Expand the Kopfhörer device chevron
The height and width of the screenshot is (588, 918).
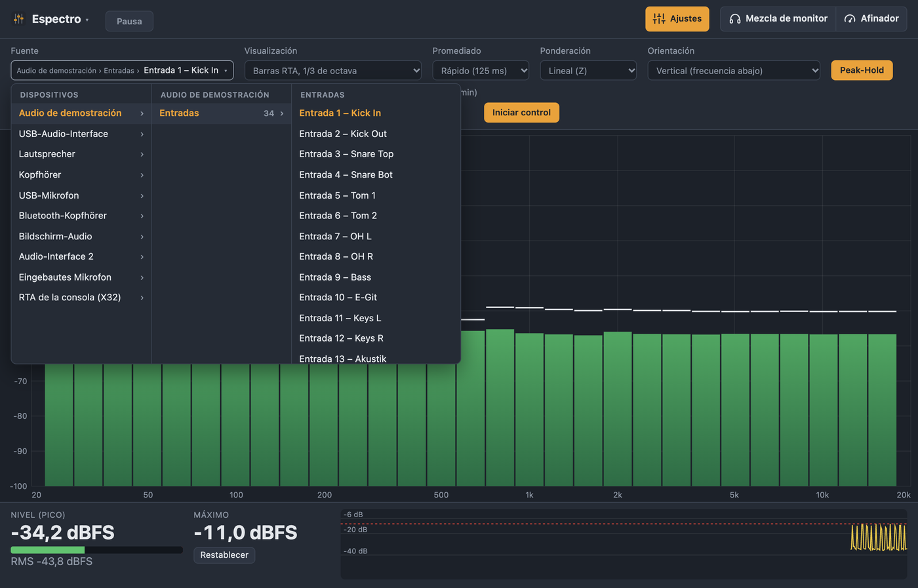click(142, 175)
